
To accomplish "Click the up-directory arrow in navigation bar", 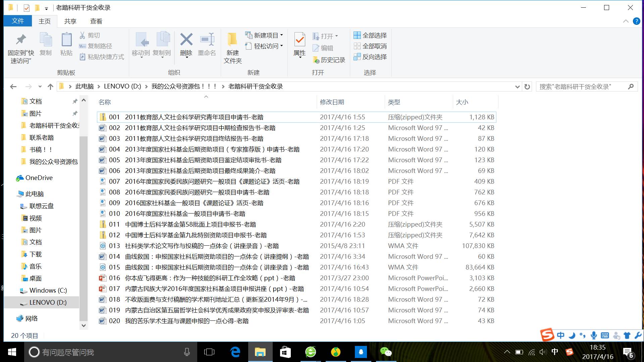I will [50, 87].
